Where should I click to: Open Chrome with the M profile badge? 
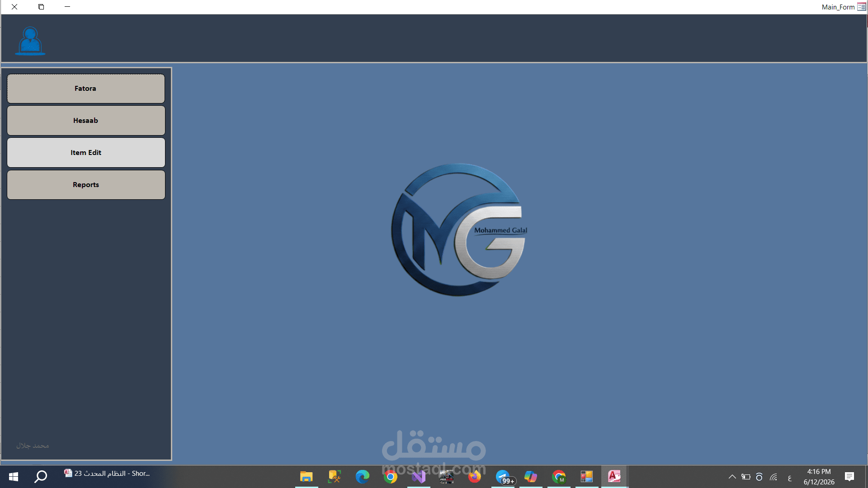[559, 477]
